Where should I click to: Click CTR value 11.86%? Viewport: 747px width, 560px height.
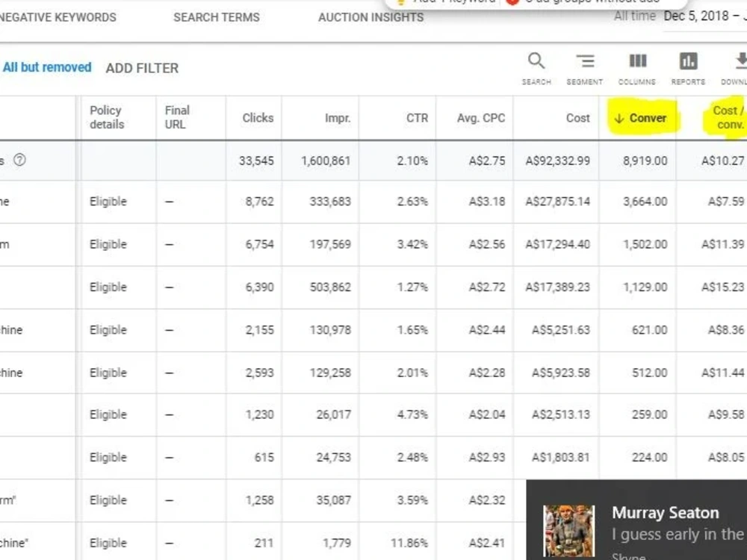[x=409, y=543]
